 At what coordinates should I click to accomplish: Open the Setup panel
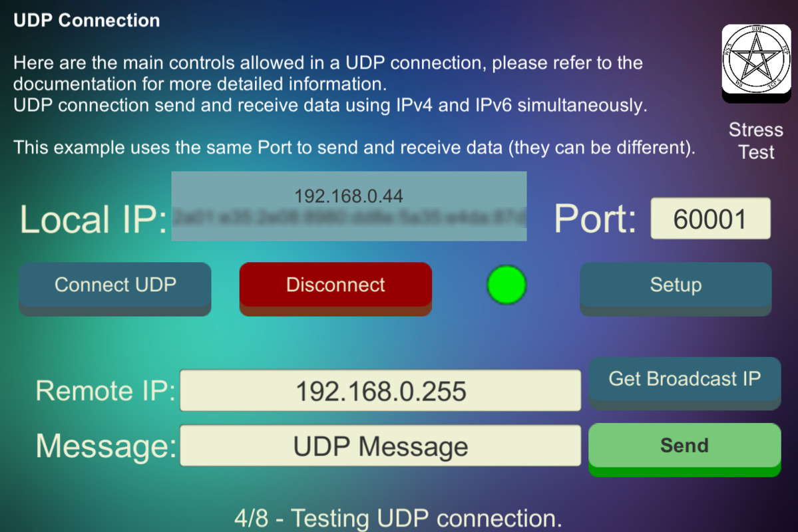tap(676, 289)
